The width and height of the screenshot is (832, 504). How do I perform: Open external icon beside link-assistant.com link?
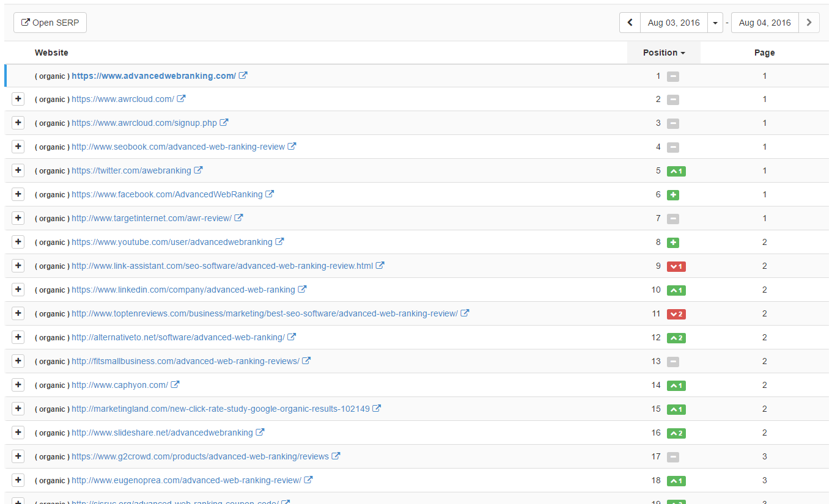tap(380, 265)
